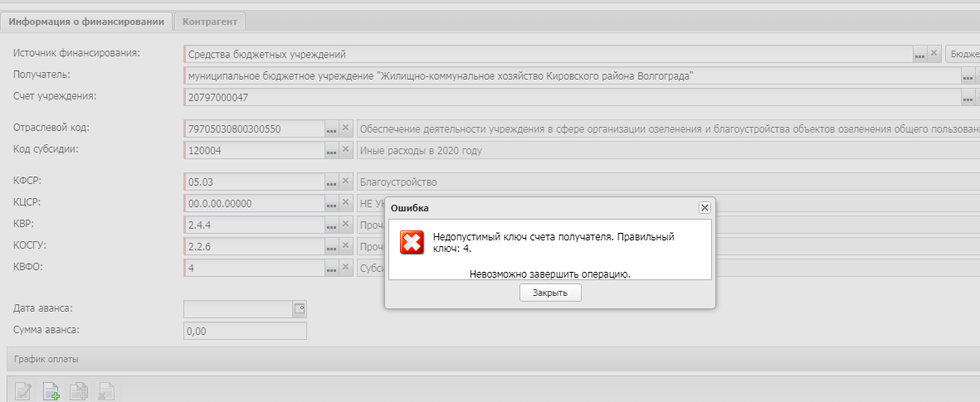The height and width of the screenshot is (402, 980).
Task: Click the Бюджет button beside funding source
Action: coord(963,54)
